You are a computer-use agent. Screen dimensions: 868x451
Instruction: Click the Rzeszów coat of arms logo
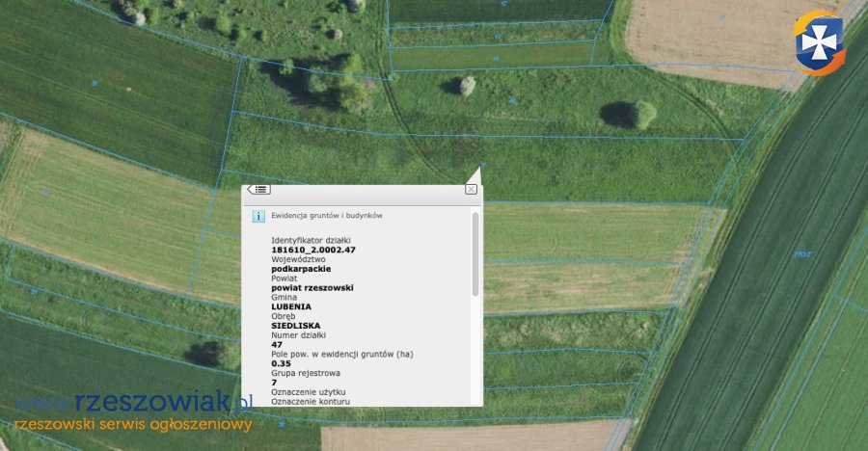818,41
